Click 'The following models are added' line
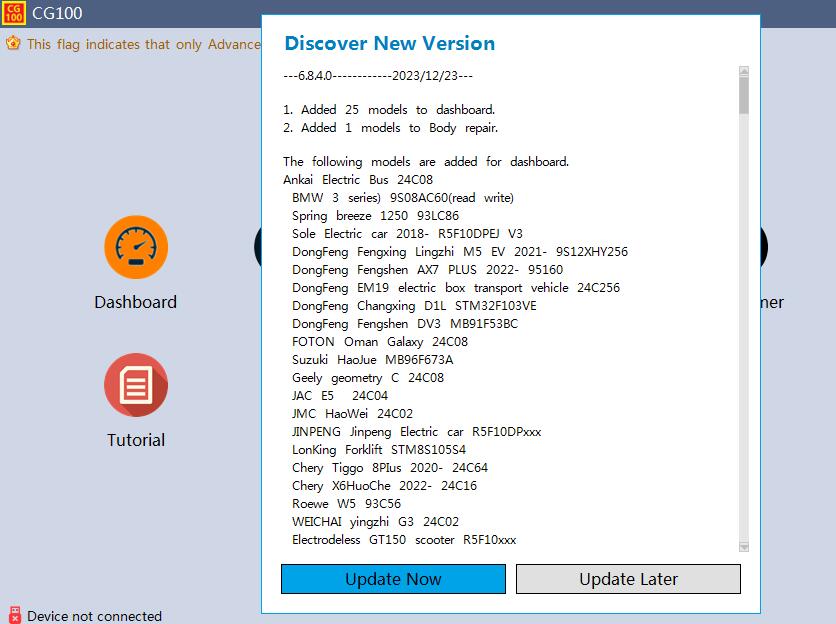 [x=426, y=162]
